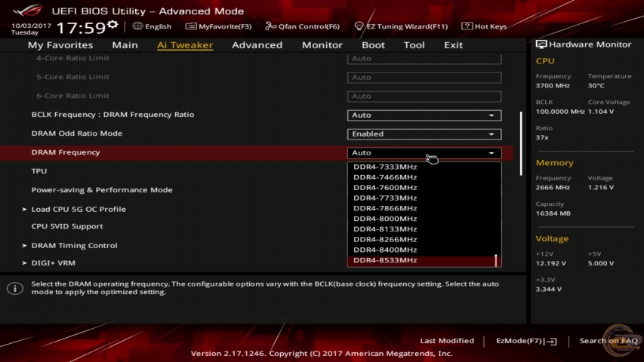Open BCLK Frequency : DRAM Frequency Ratio dropdown
The height and width of the screenshot is (362, 644).
(x=424, y=115)
